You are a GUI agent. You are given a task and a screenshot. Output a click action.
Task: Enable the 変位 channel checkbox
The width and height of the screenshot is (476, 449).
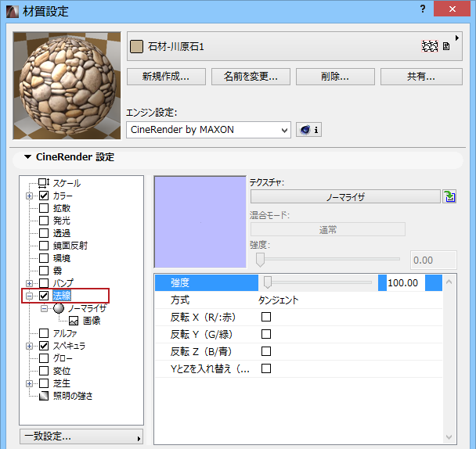[x=44, y=371]
